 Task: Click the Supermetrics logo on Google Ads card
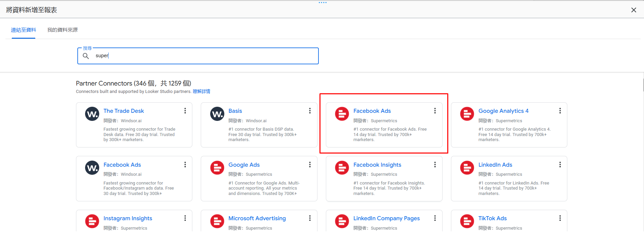(x=217, y=168)
